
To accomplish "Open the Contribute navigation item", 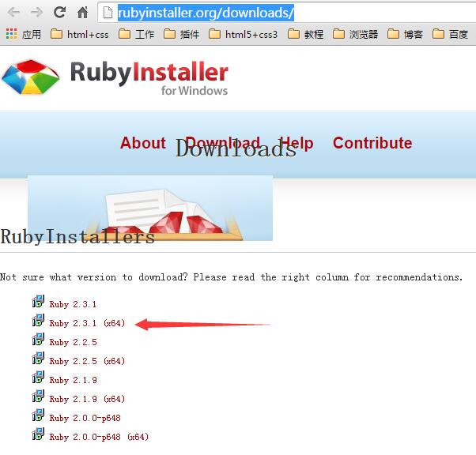I will (x=372, y=143).
